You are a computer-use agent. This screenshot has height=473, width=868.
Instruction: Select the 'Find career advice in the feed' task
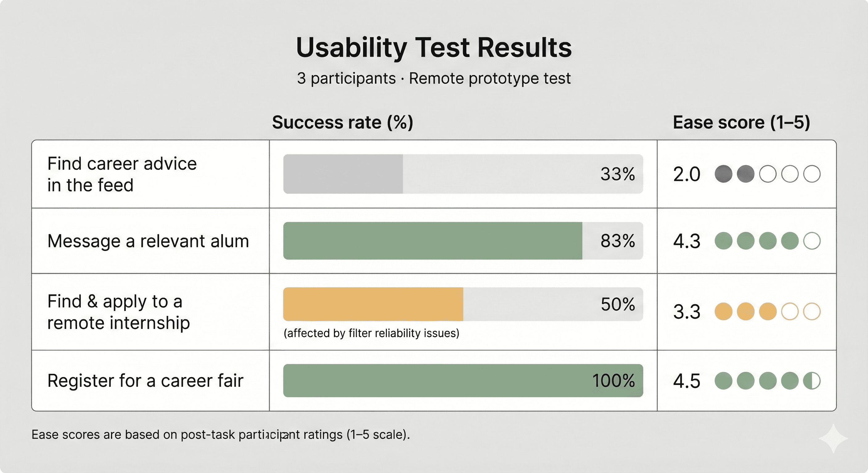coord(122,174)
